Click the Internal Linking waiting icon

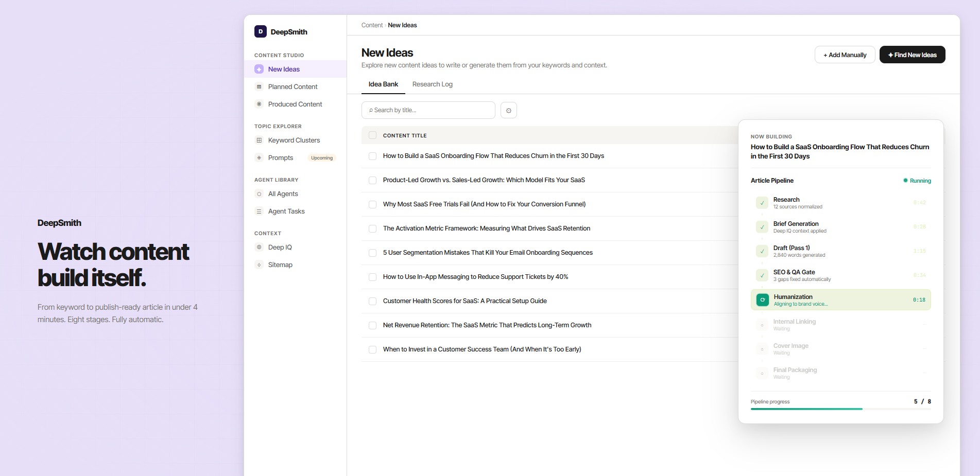[762, 325]
